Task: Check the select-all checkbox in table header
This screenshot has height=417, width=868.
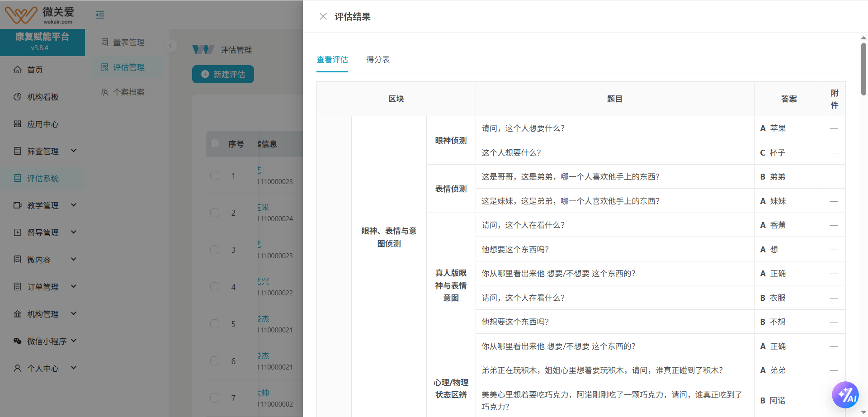Action: (x=215, y=143)
